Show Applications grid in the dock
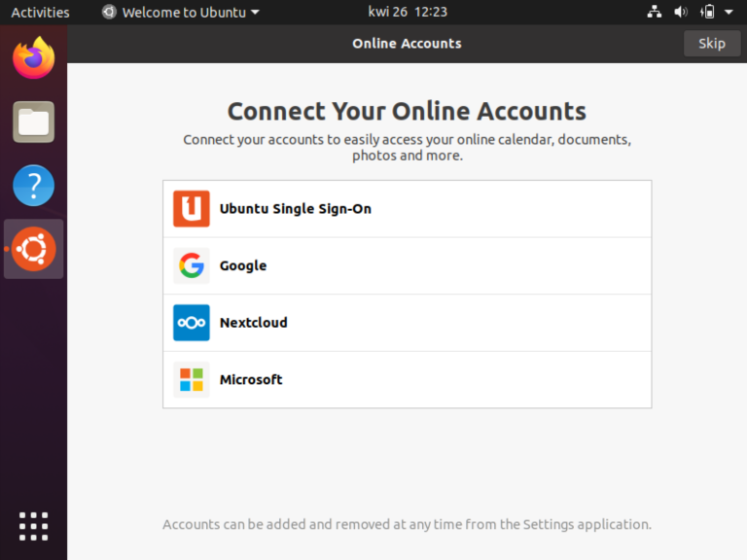The height and width of the screenshot is (560, 747). (x=33, y=526)
